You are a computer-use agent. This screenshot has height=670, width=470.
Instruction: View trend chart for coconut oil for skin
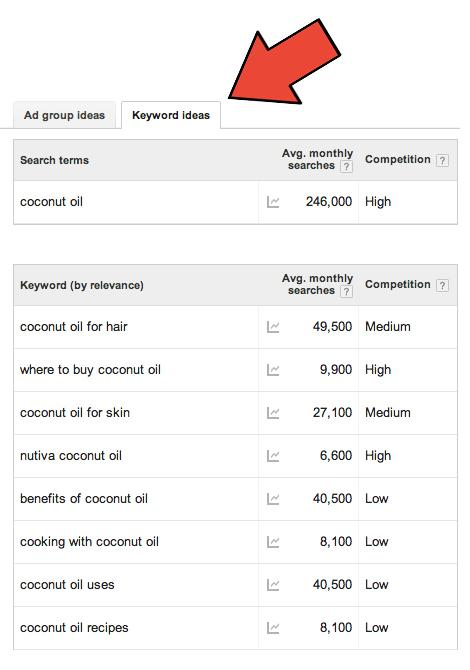coord(273,413)
